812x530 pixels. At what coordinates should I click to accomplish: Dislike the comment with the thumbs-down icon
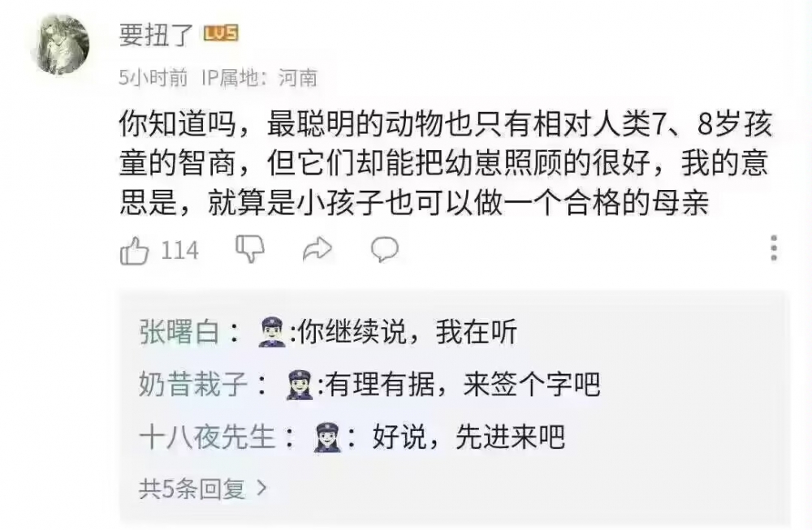[250, 250]
